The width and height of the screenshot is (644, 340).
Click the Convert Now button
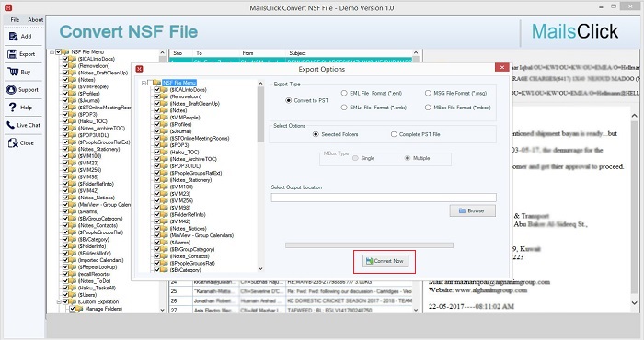tap(385, 261)
